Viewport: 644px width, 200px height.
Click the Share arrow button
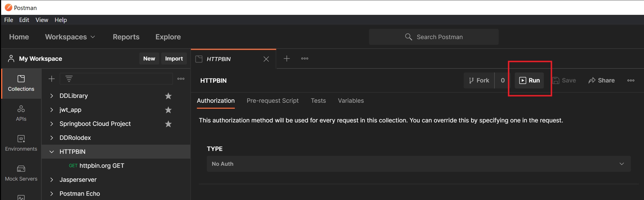point(601,80)
